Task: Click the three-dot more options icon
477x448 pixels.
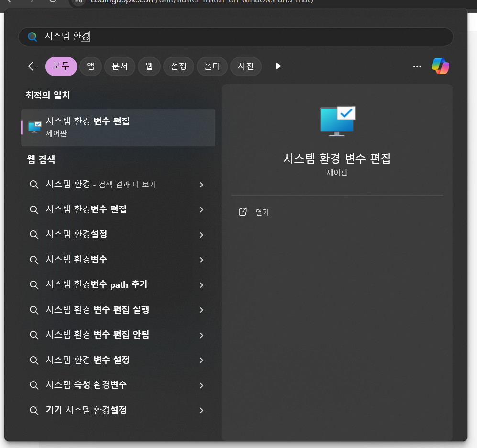Action: [x=417, y=66]
